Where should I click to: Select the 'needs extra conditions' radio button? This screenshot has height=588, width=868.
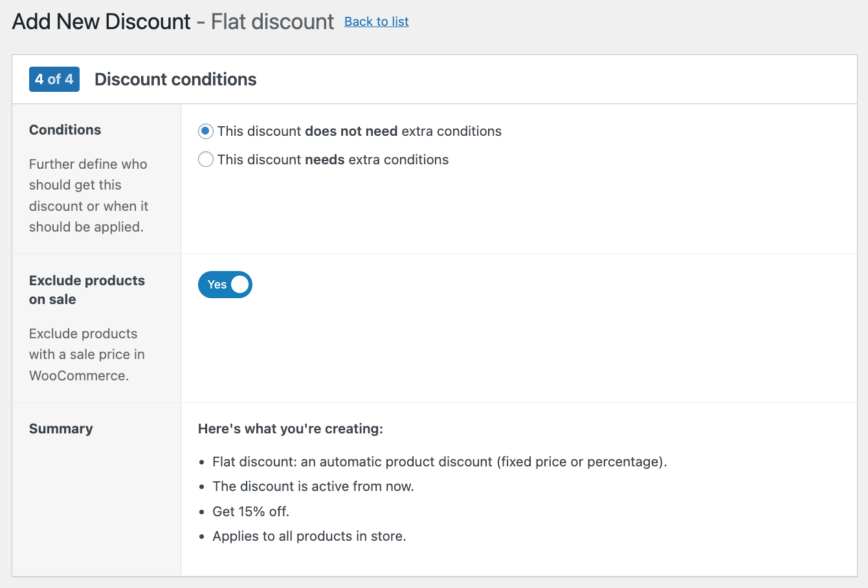click(x=206, y=159)
